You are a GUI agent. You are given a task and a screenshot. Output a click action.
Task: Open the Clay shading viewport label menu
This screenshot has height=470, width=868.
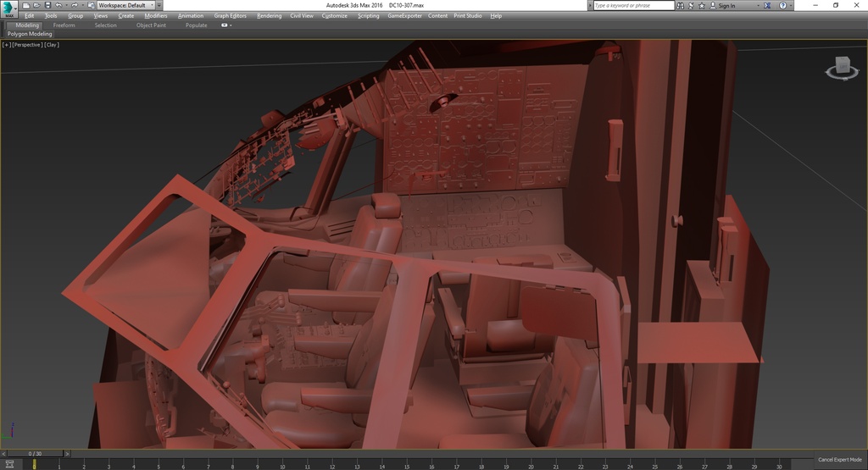pyautogui.click(x=52, y=44)
